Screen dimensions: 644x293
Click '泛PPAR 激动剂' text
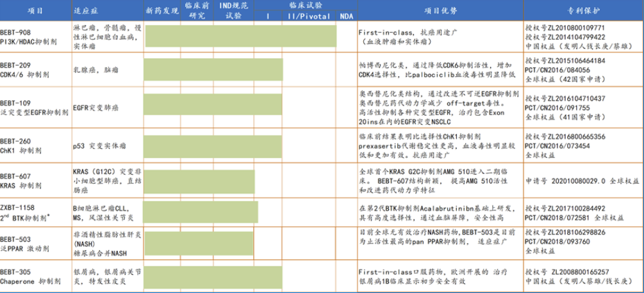pyautogui.click(x=24, y=249)
